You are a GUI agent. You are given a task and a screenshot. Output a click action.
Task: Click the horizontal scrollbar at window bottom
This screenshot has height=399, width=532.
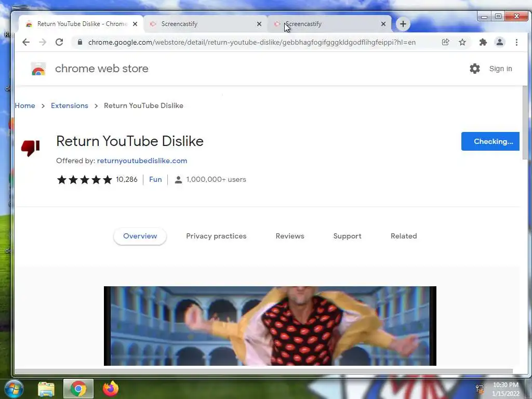(x=263, y=371)
